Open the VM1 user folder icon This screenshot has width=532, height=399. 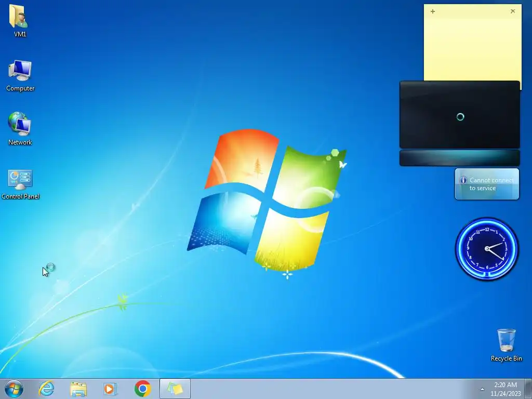tap(19, 20)
